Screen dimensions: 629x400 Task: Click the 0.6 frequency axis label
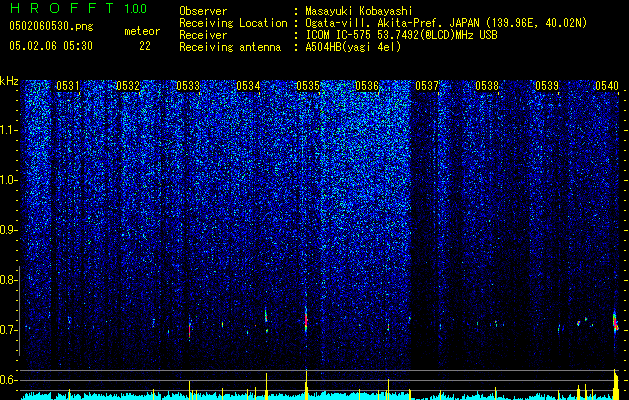(x=9, y=380)
